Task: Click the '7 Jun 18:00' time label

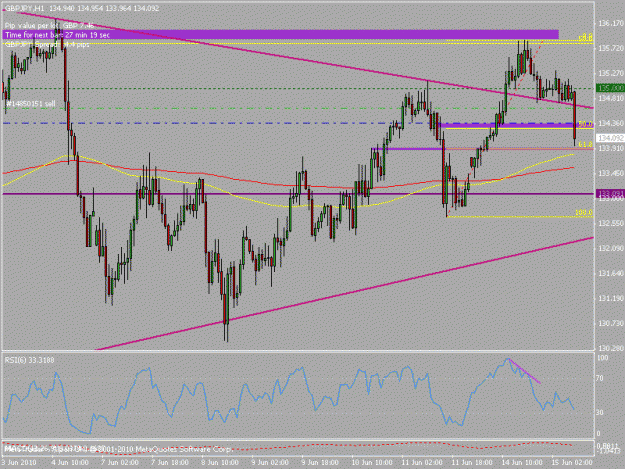Action: 170,463
